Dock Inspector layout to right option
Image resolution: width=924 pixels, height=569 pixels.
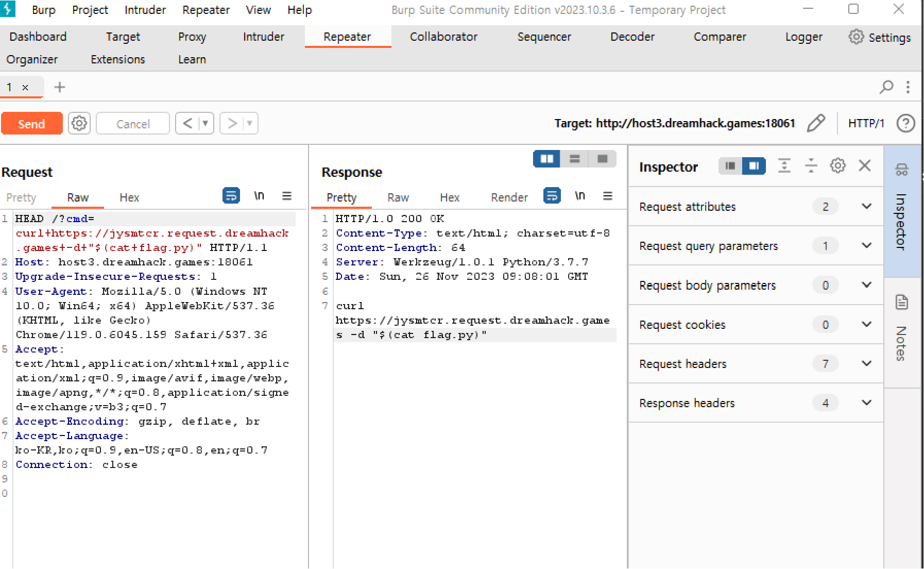[754, 166]
